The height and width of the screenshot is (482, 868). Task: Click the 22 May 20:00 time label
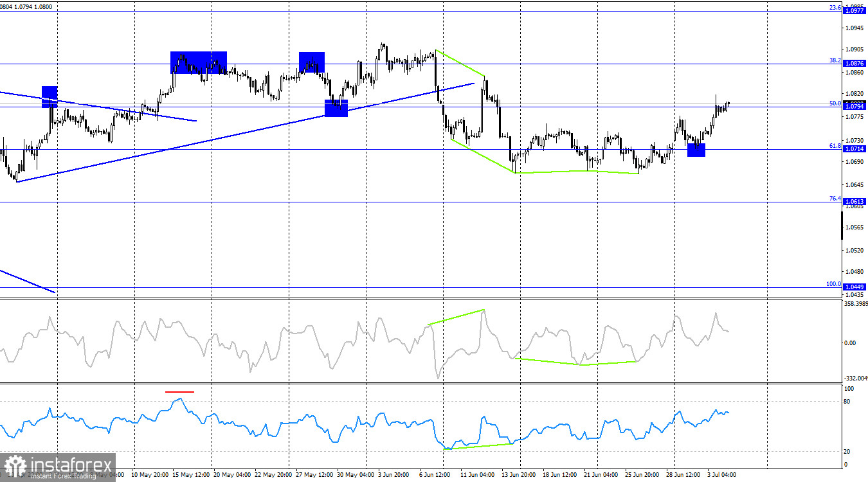[273, 475]
